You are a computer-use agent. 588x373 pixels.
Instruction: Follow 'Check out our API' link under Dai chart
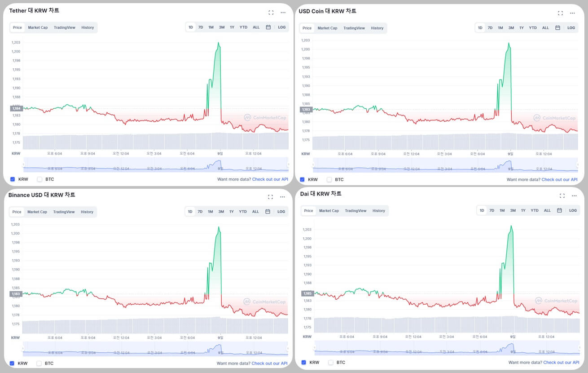[561, 362]
